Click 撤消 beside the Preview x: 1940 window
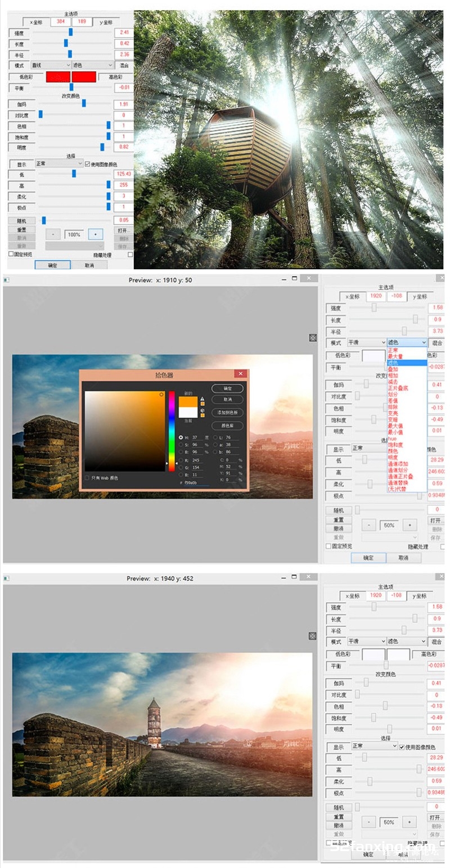450x868 pixels. [x=339, y=826]
